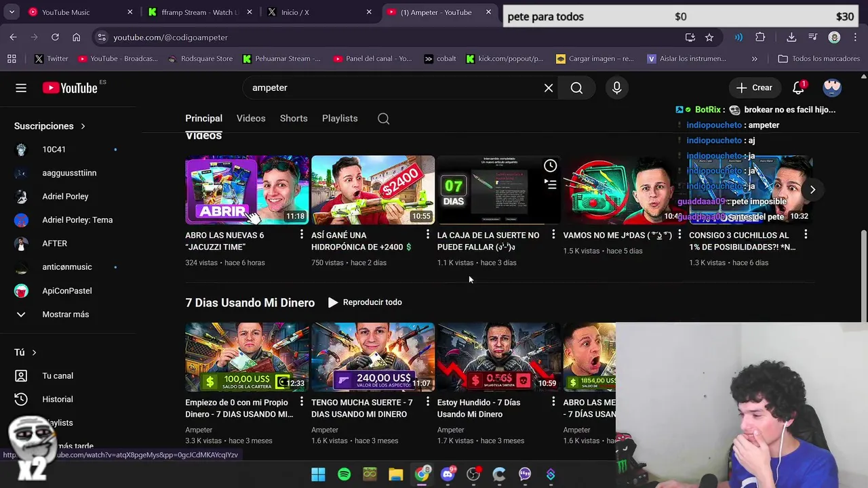868x488 pixels.
Task: Open Chrome downloads
Action: [x=791, y=37]
